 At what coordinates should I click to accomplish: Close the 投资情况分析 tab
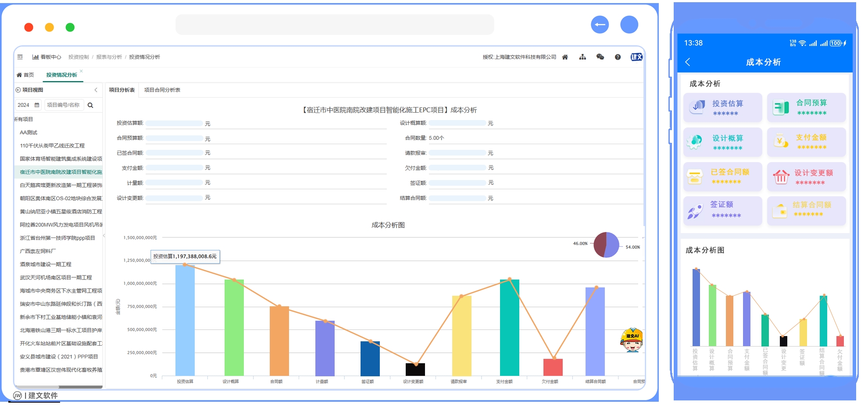click(x=82, y=71)
